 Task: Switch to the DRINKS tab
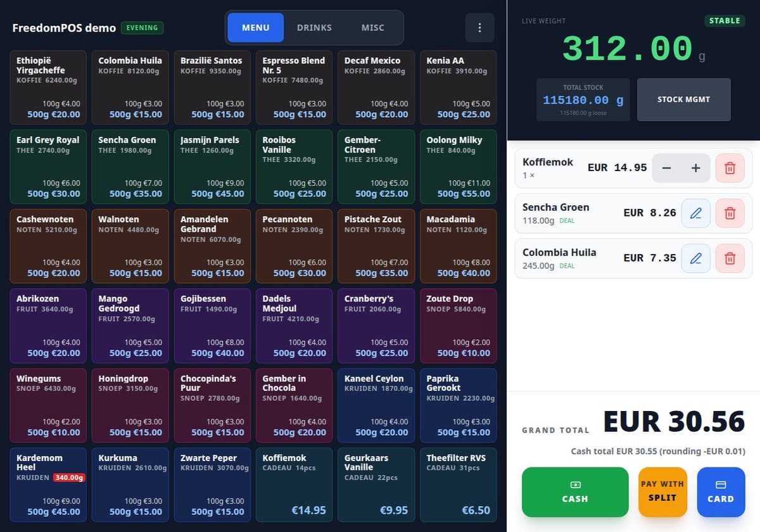pyautogui.click(x=314, y=28)
